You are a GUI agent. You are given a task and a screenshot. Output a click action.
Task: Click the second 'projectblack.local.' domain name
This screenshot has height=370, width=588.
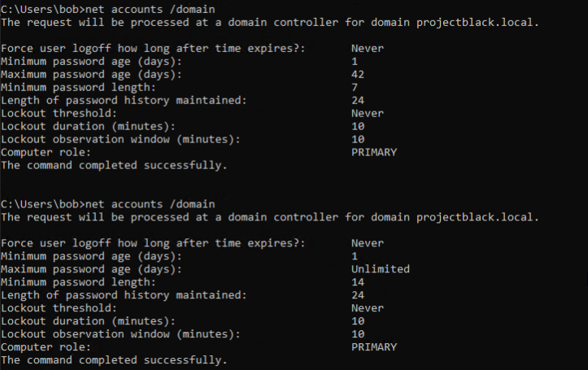[x=477, y=217]
